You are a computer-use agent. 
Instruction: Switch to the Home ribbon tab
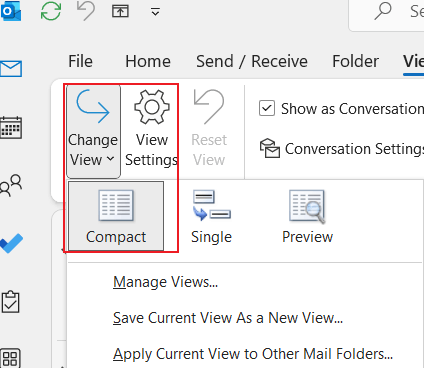click(148, 61)
